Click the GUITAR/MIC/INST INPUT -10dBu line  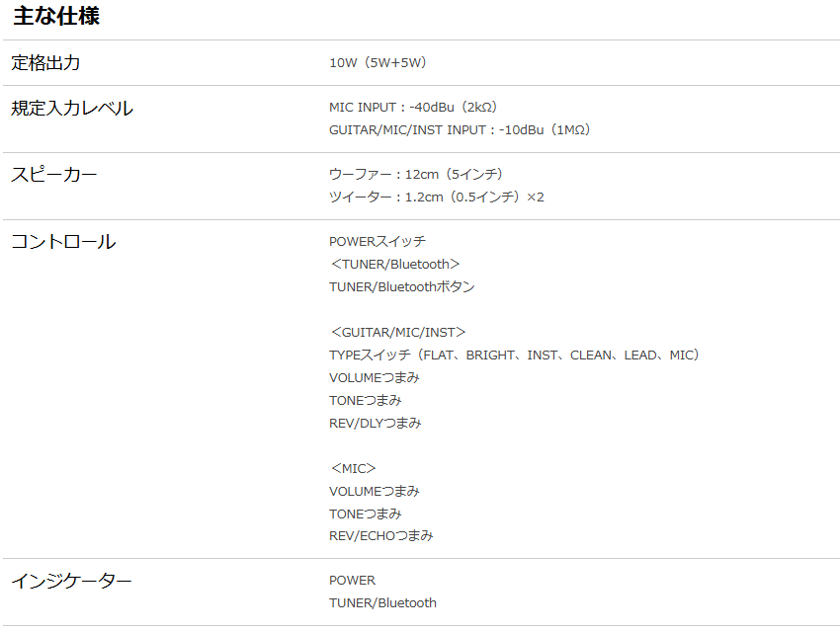point(460,129)
